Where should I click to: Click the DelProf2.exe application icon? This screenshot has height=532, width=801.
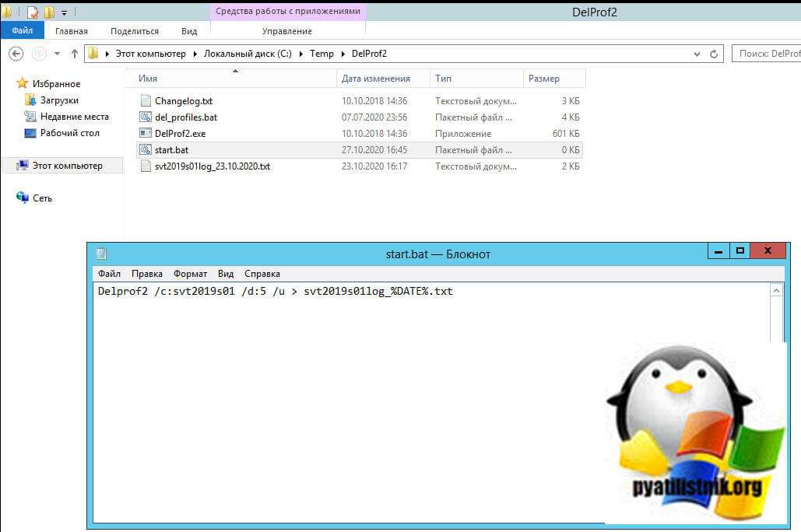pos(146,134)
